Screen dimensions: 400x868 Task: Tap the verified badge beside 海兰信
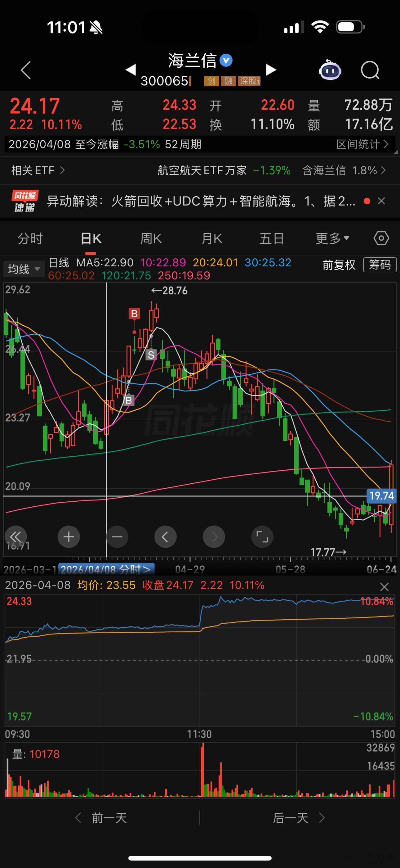[x=226, y=61]
